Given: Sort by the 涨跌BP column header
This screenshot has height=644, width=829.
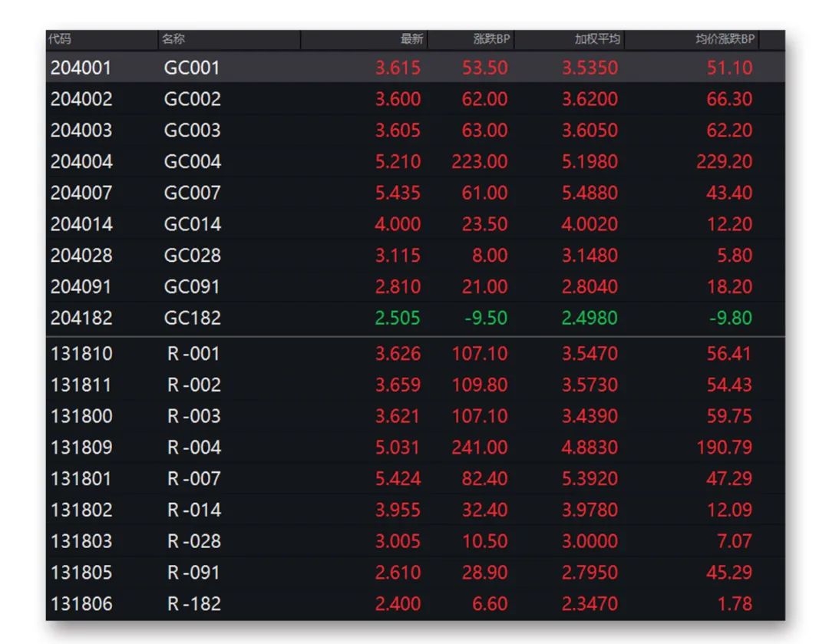Looking at the screenshot, I should pos(491,39).
